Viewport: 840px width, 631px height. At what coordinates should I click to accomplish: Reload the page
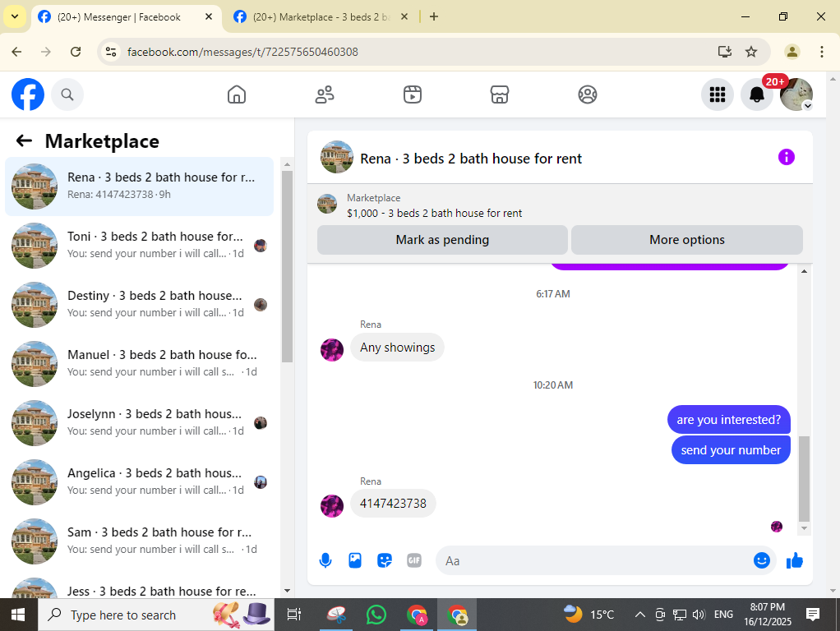coord(76,52)
